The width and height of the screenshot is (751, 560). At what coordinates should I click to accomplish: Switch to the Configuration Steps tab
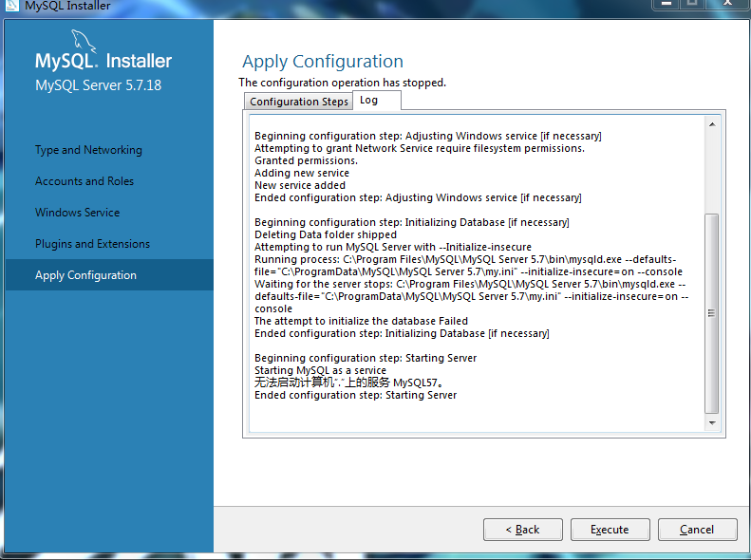click(x=299, y=102)
